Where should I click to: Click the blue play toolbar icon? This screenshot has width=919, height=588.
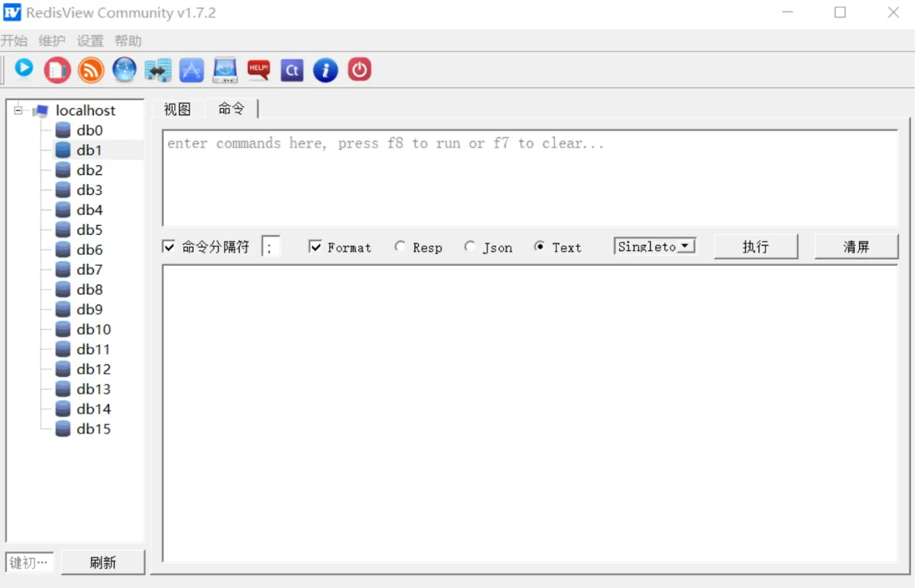point(24,69)
